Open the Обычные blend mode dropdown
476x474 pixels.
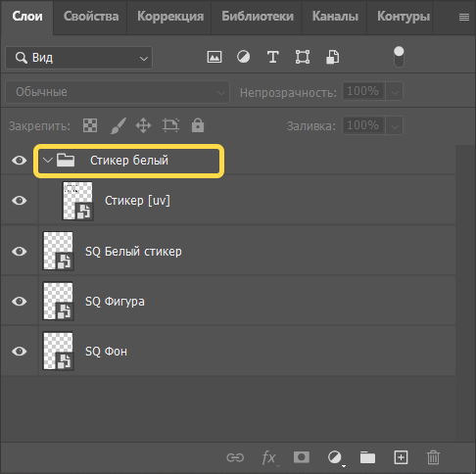click(118, 92)
